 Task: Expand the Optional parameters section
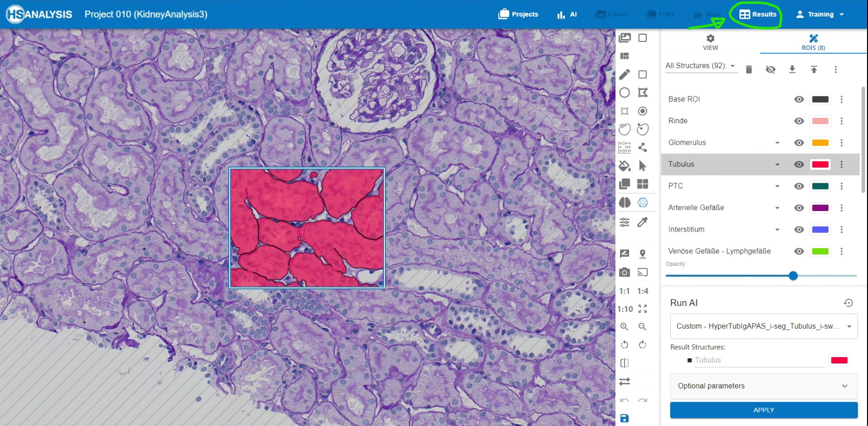coord(763,386)
